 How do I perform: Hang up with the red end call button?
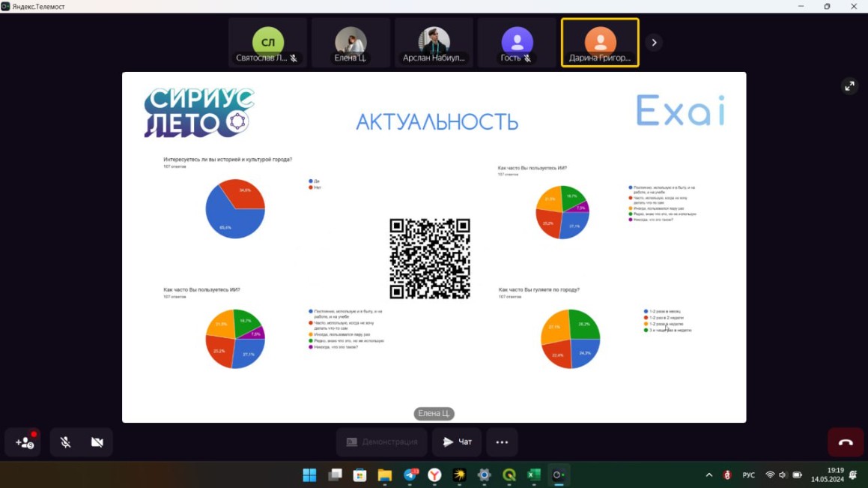(845, 442)
